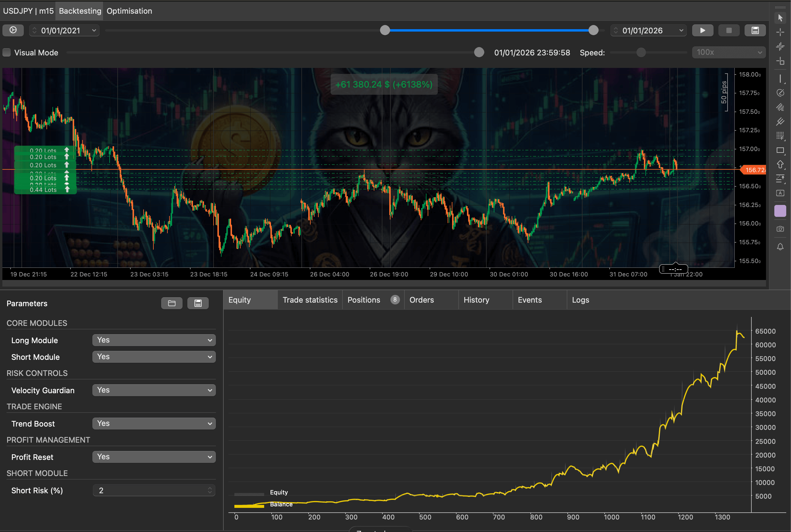Switch to the Trade statistics tab
Viewport: 791px width, 532px height.
[310, 300]
